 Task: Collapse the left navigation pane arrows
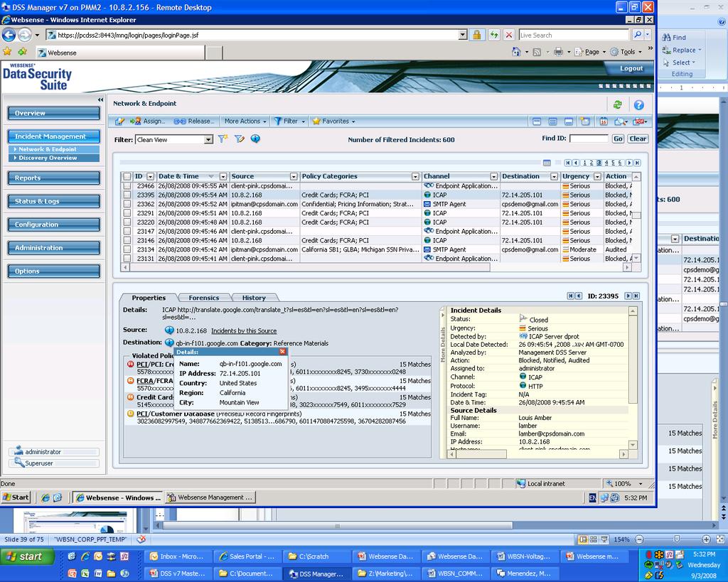click(100, 99)
